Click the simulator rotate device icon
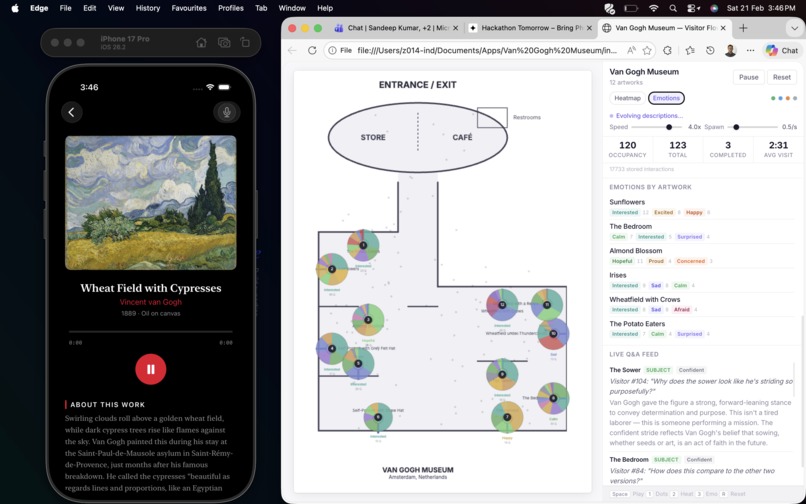This screenshot has width=806, height=504. pyautogui.click(x=245, y=43)
